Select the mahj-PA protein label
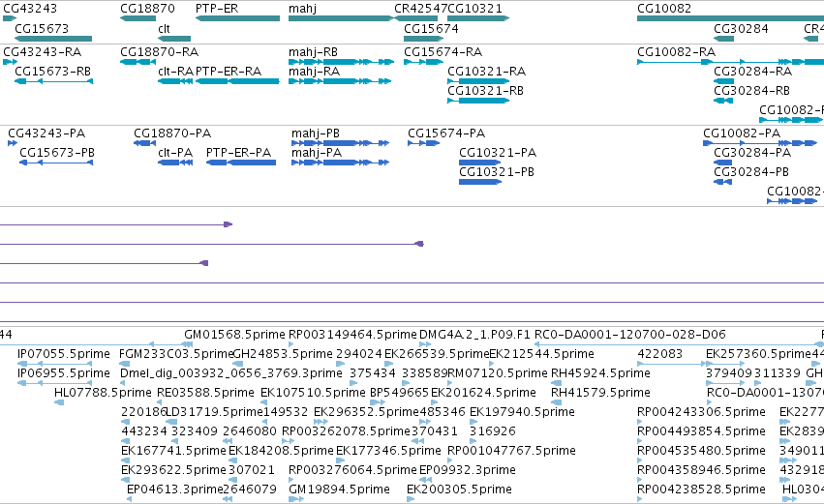Viewport: 824px width, 504px height. tap(317, 153)
